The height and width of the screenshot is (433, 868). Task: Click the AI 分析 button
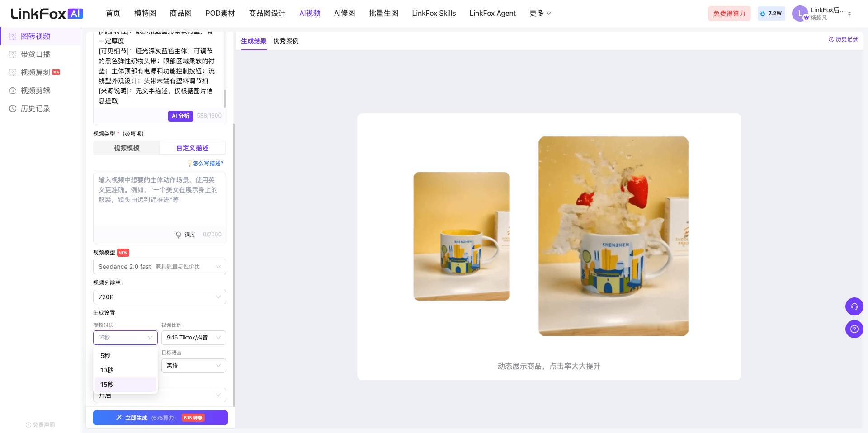click(180, 116)
